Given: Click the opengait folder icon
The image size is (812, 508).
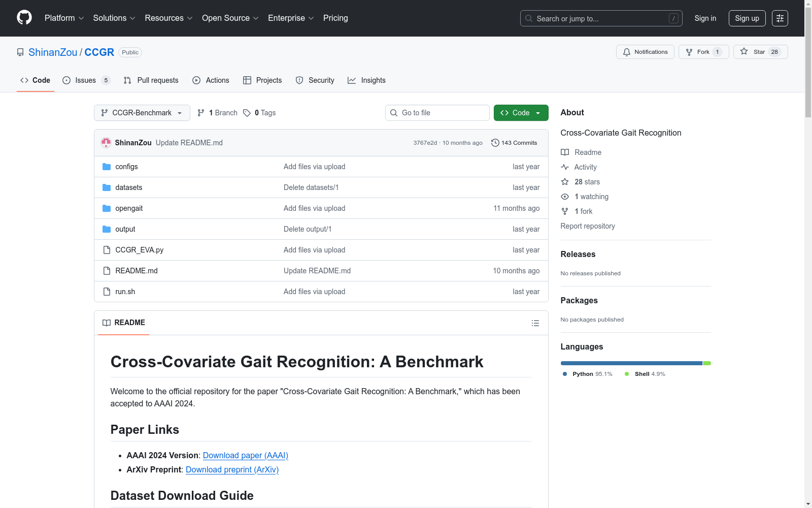Looking at the screenshot, I should [x=107, y=208].
